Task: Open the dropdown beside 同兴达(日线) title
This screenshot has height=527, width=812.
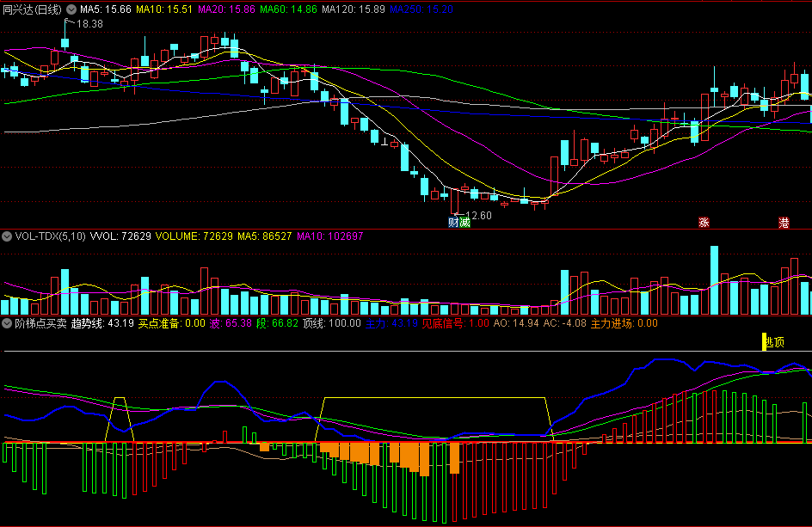Action: pos(71,9)
